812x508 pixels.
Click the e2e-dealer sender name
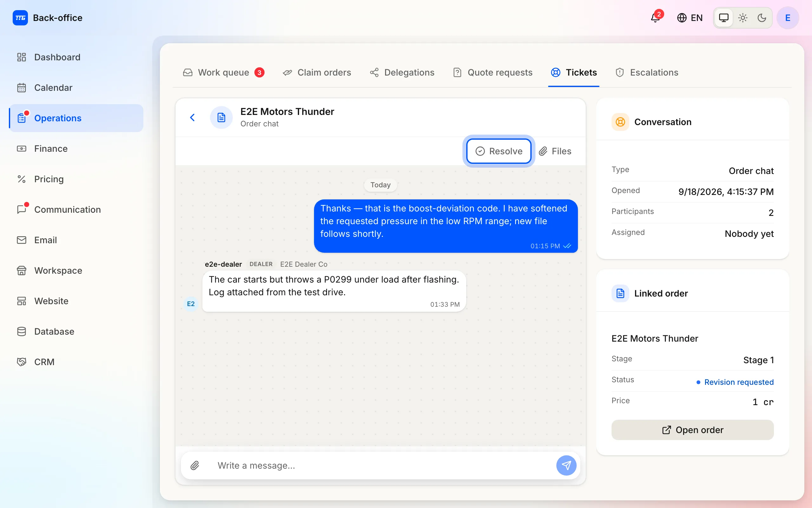[224, 264]
